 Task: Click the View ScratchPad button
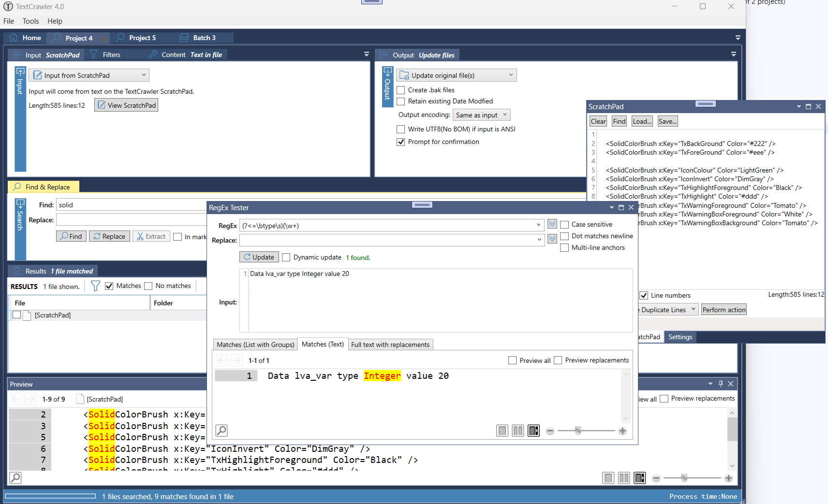(126, 105)
